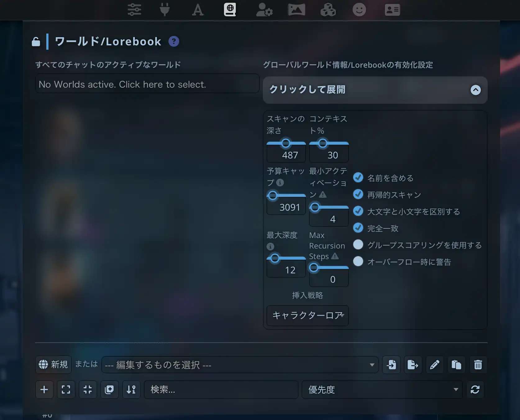Click the スキャンの深さ slider handle
Image resolution: width=520 pixels, height=420 pixels.
286,143
